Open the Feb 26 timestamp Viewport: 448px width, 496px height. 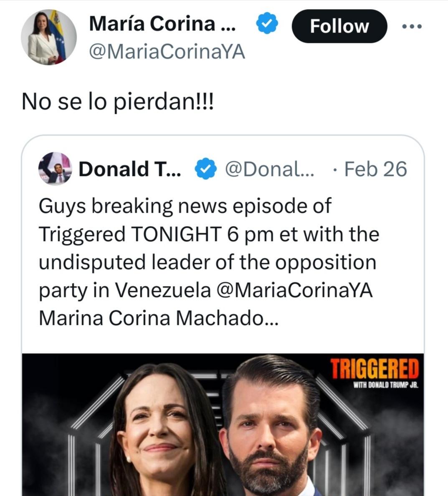(x=375, y=169)
